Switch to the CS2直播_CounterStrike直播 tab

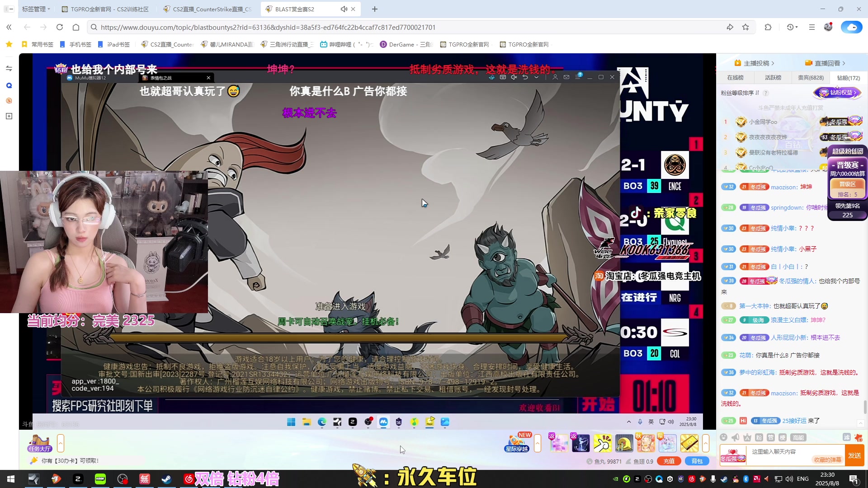point(208,9)
